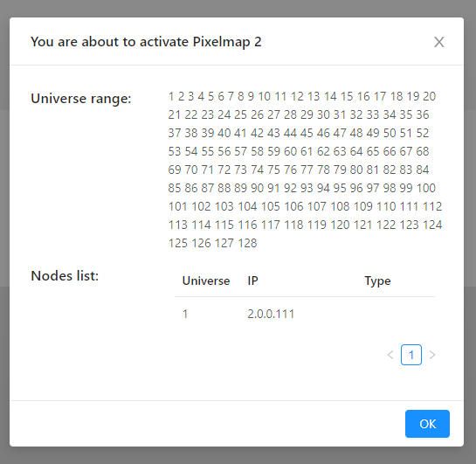Close the Pixelmap 2 activation dialog
Screen dimensions: 476x464
click(439, 42)
